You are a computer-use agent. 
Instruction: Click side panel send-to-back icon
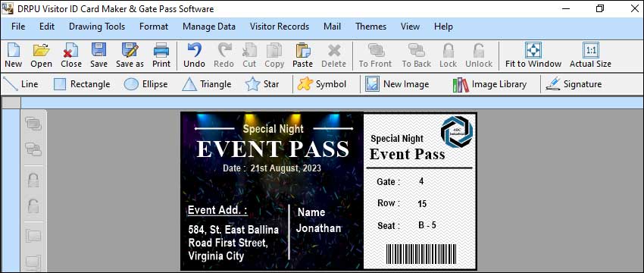tap(33, 149)
